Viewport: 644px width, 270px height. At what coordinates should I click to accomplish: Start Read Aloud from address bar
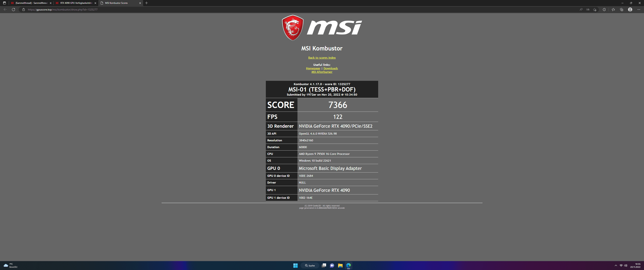(581, 10)
